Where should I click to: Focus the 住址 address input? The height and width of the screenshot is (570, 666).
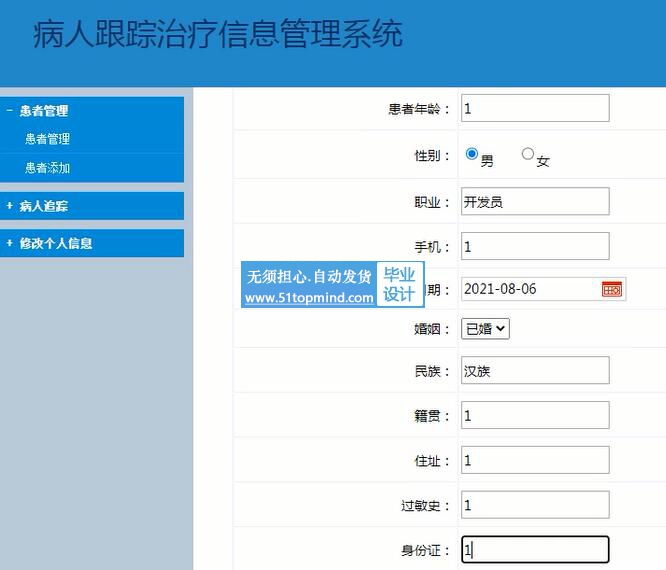coord(535,460)
